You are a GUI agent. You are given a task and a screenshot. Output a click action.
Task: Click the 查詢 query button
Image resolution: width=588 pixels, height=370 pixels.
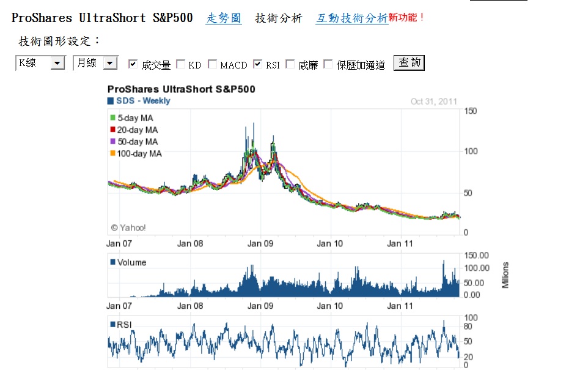[x=409, y=62]
